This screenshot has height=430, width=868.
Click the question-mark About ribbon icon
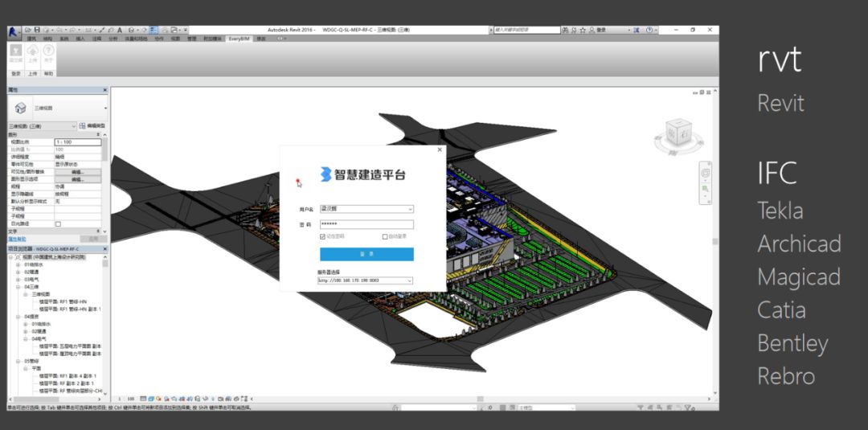pos(49,51)
